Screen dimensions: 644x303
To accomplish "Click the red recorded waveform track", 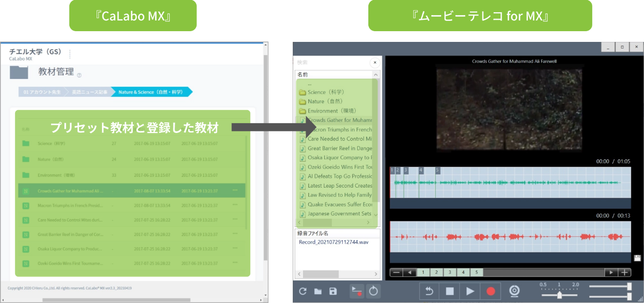I will click(x=510, y=237).
